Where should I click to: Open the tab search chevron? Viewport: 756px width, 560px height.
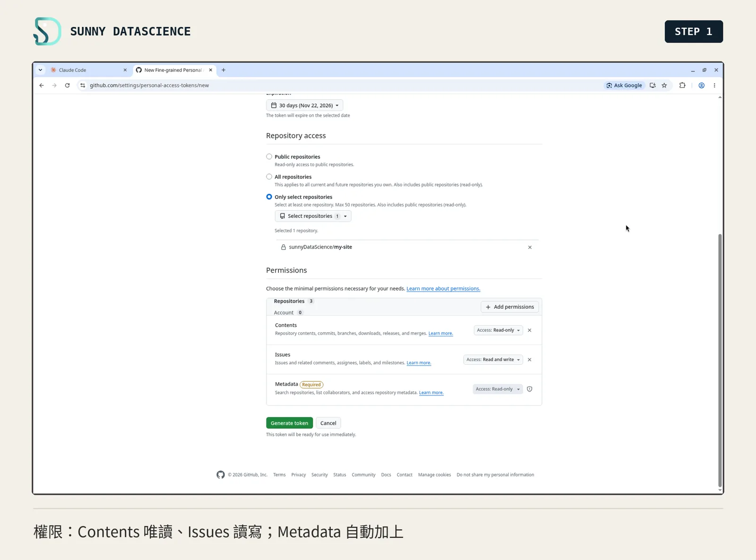tap(41, 70)
